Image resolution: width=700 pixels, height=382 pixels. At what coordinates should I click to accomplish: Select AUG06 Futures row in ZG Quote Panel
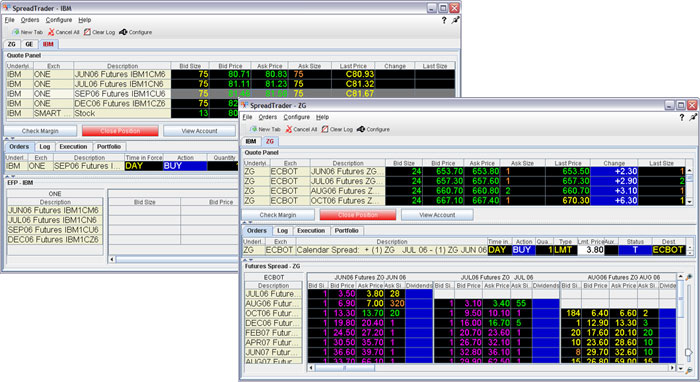pos(464,191)
